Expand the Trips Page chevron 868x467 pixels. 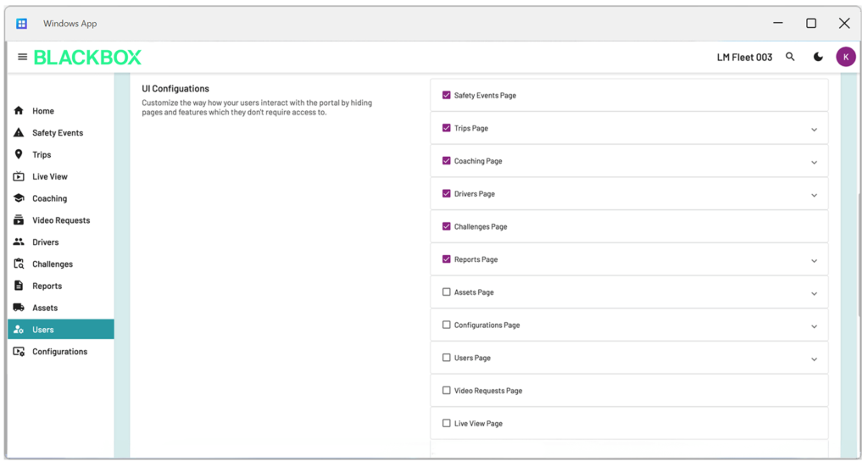tap(814, 130)
